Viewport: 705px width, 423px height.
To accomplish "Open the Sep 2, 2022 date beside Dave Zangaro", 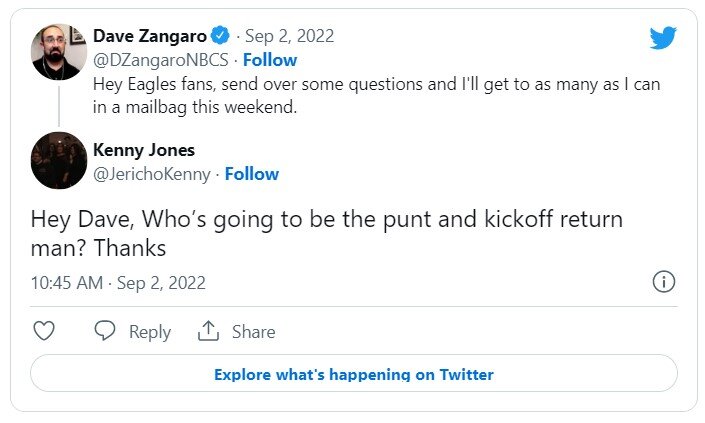I will pyautogui.click(x=290, y=36).
